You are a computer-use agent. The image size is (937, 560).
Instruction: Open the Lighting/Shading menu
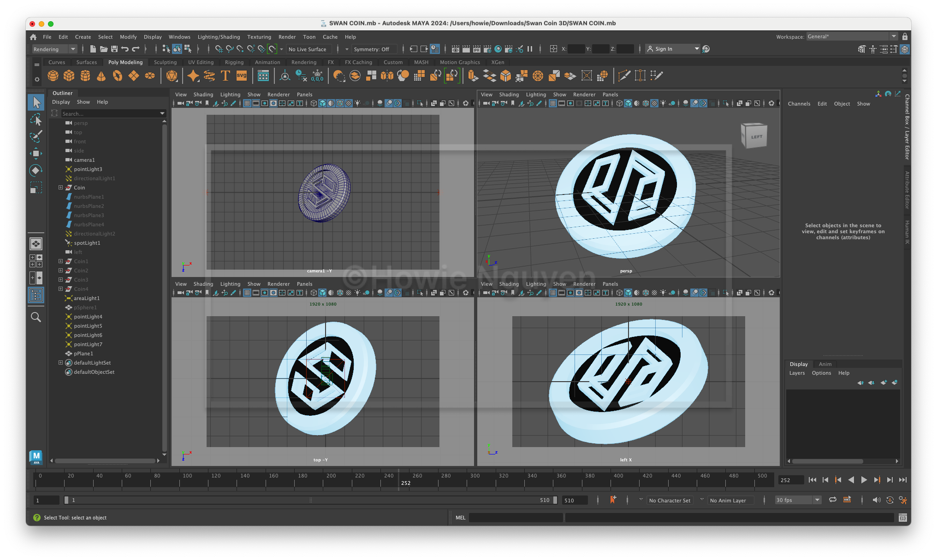point(219,37)
